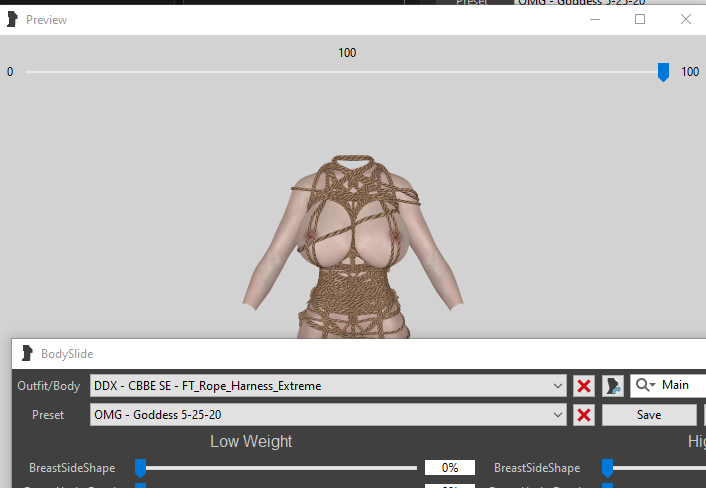
Task: Click the 3D body preview model
Action: 353,247
